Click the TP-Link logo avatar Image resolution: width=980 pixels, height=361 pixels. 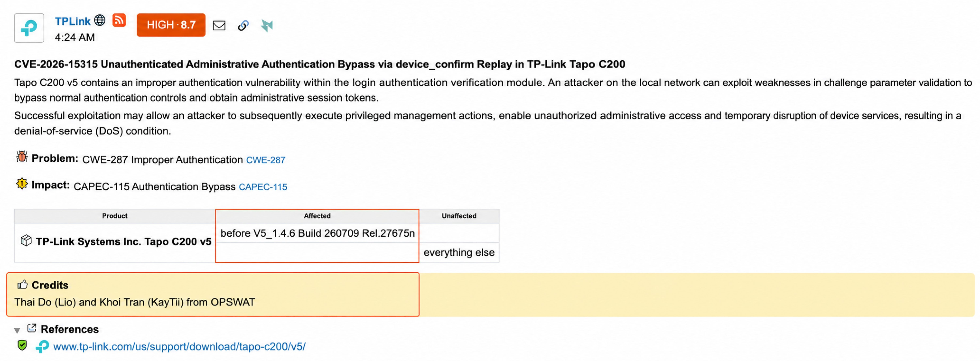pyautogui.click(x=29, y=28)
